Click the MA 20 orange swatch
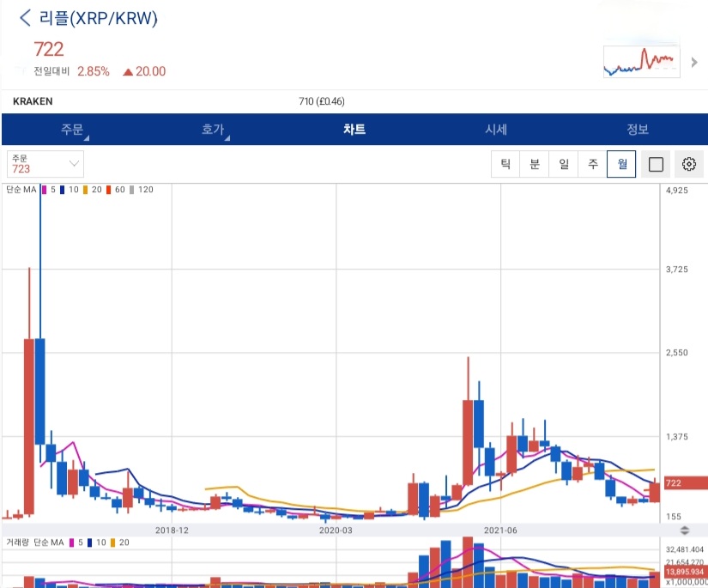 click(x=85, y=190)
